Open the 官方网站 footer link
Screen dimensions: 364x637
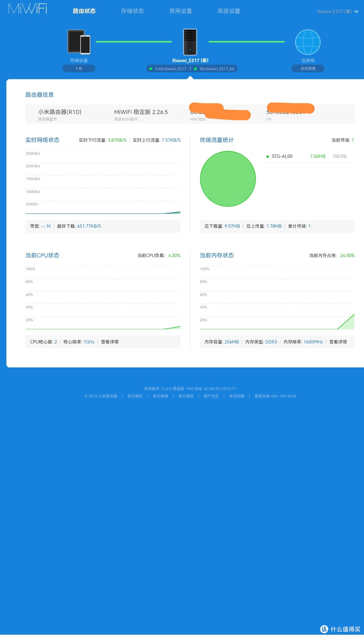point(135,396)
